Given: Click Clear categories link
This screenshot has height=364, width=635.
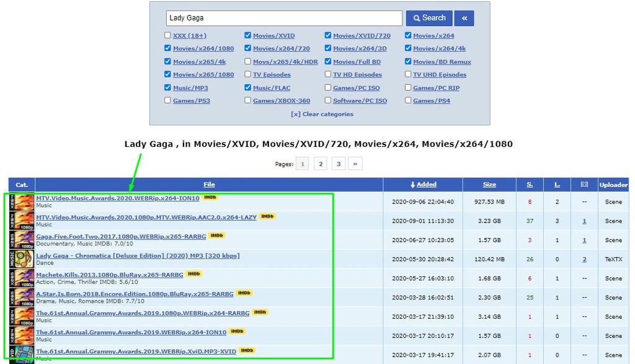Looking at the screenshot, I should pyautogui.click(x=322, y=114).
